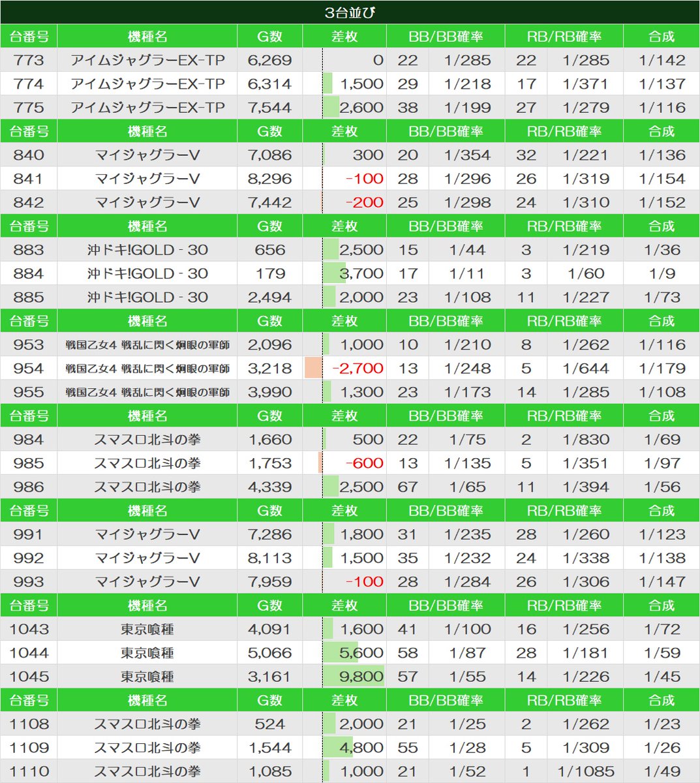
Task: Click the G count 8,113
Action: [270, 558]
